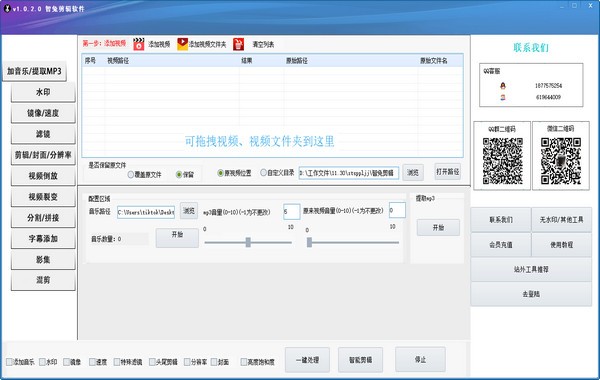Click the second QQ客服 avatar icon

click(503, 97)
